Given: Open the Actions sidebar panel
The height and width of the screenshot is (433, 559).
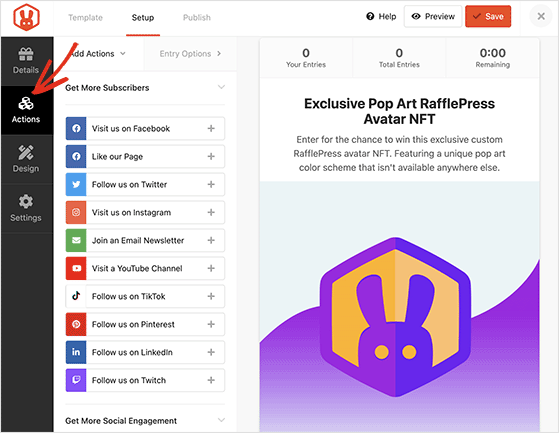Looking at the screenshot, I should point(26,110).
